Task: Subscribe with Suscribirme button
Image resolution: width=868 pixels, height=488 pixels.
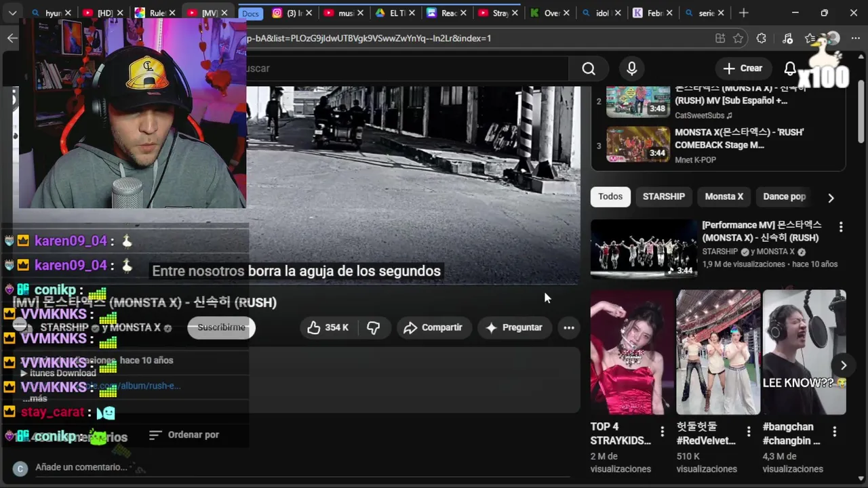Action: click(x=221, y=327)
